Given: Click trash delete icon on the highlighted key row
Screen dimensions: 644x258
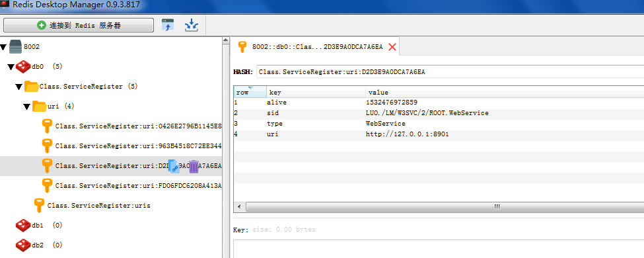Looking at the screenshot, I should (194, 166).
